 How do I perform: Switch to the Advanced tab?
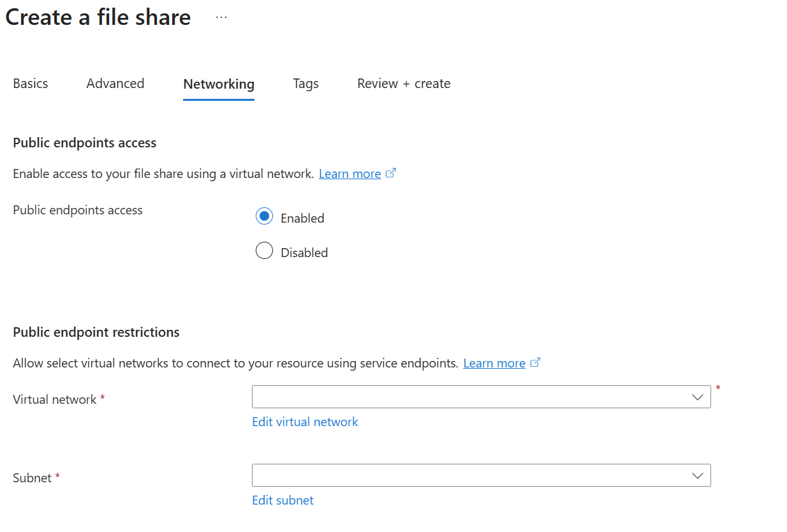point(115,83)
